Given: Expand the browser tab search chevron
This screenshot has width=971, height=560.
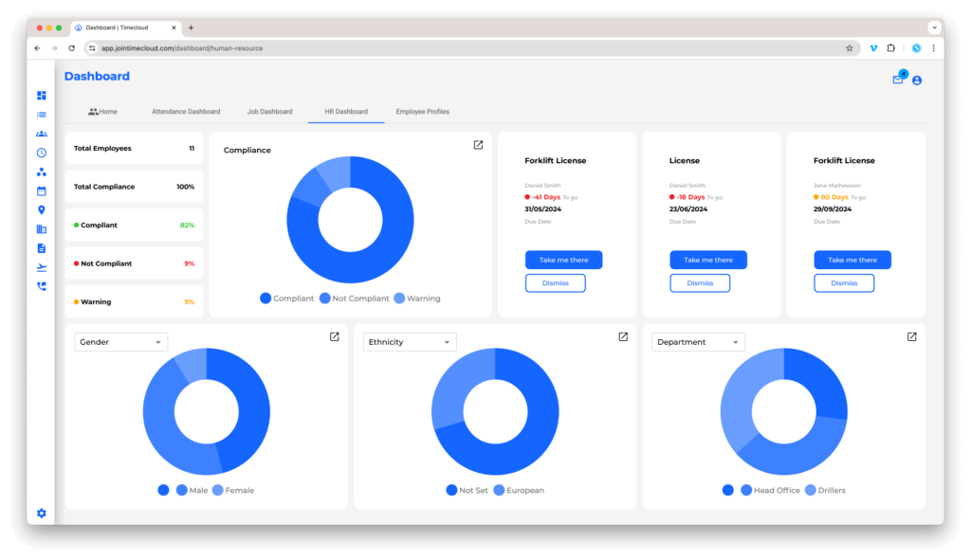Looking at the screenshot, I should [x=934, y=27].
